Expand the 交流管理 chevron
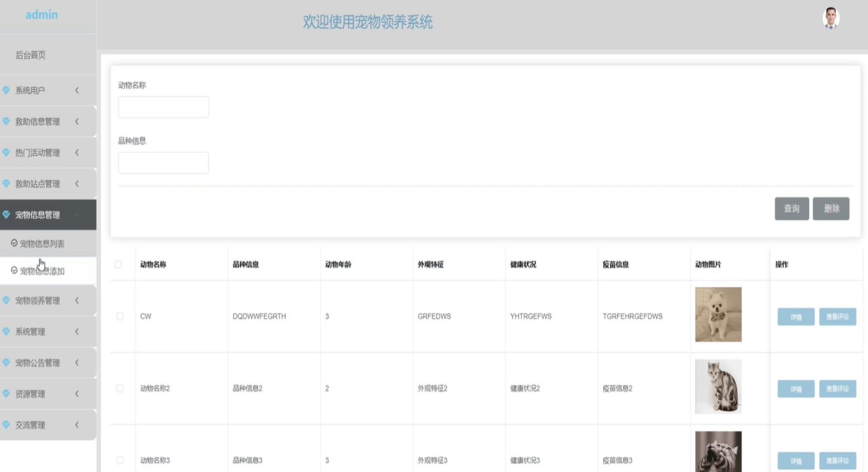This screenshot has height=472, width=868. pyautogui.click(x=77, y=425)
